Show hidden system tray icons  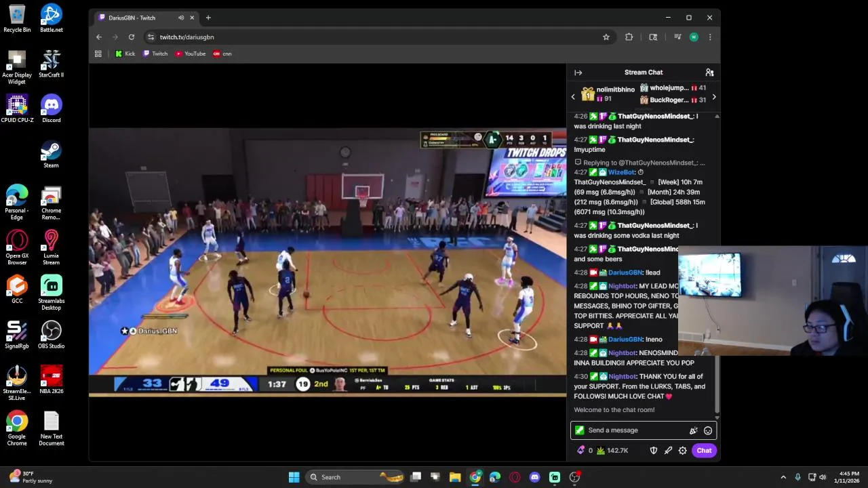tap(783, 477)
